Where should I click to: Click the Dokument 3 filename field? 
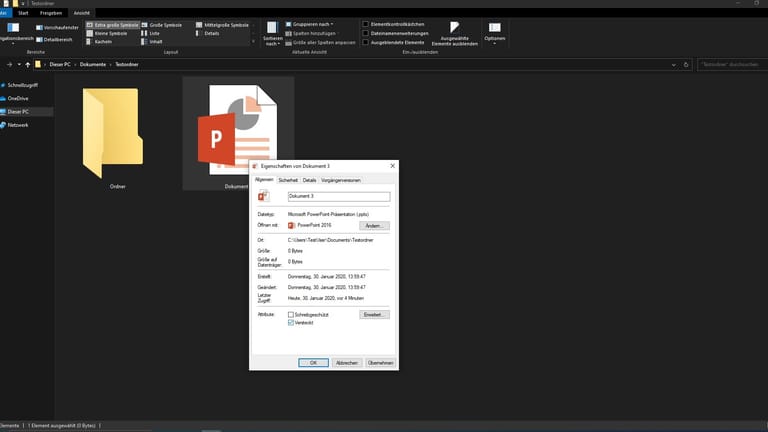point(339,196)
